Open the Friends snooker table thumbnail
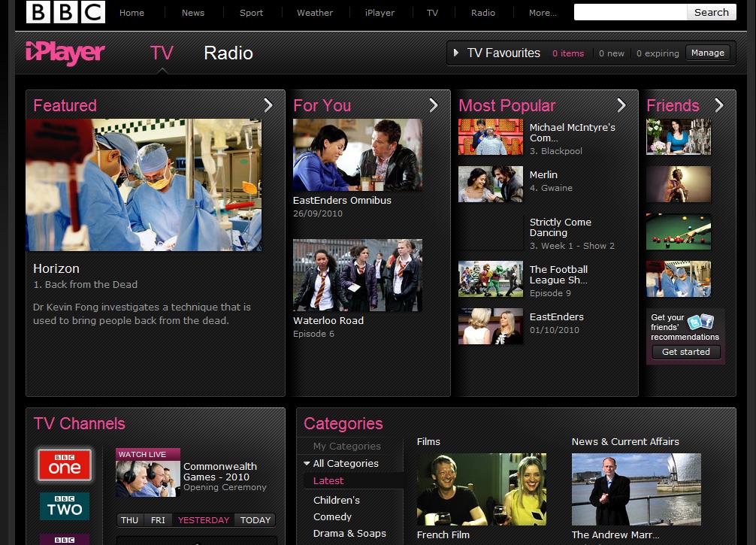Image resolution: width=756 pixels, height=545 pixels. tap(679, 232)
